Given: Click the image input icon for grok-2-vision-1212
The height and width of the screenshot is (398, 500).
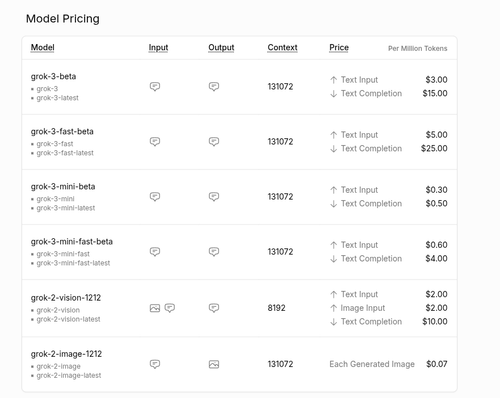Looking at the screenshot, I should (x=155, y=308).
